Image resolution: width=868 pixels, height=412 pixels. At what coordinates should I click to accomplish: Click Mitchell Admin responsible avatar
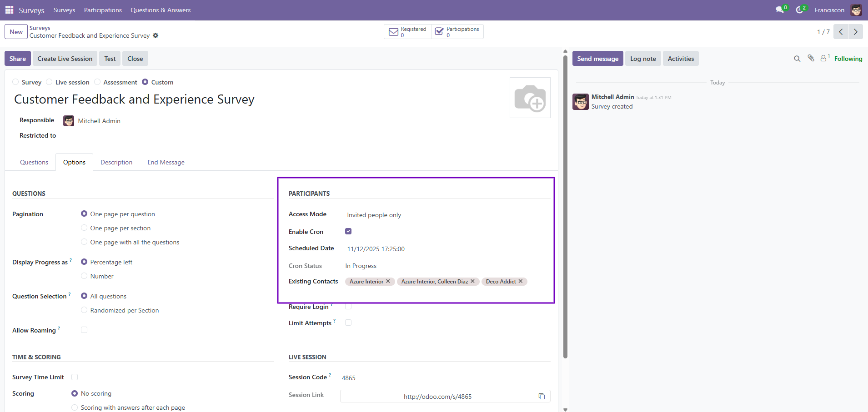69,121
